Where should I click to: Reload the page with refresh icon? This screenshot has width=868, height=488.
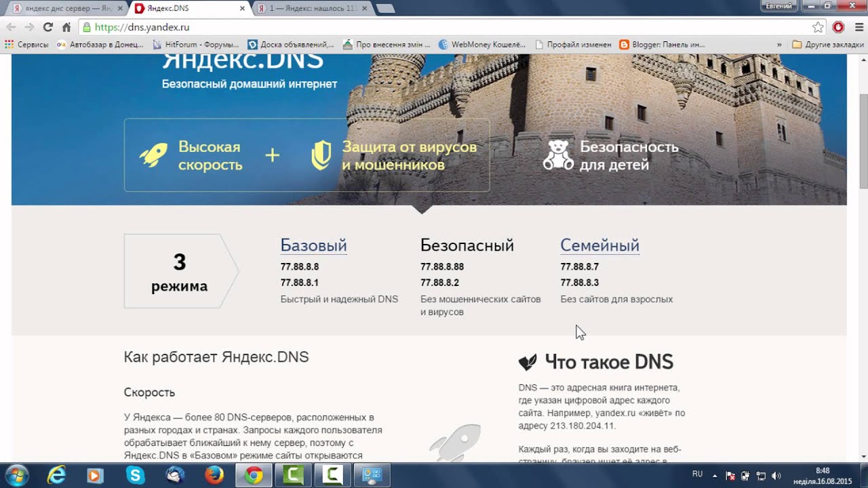[x=47, y=27]
